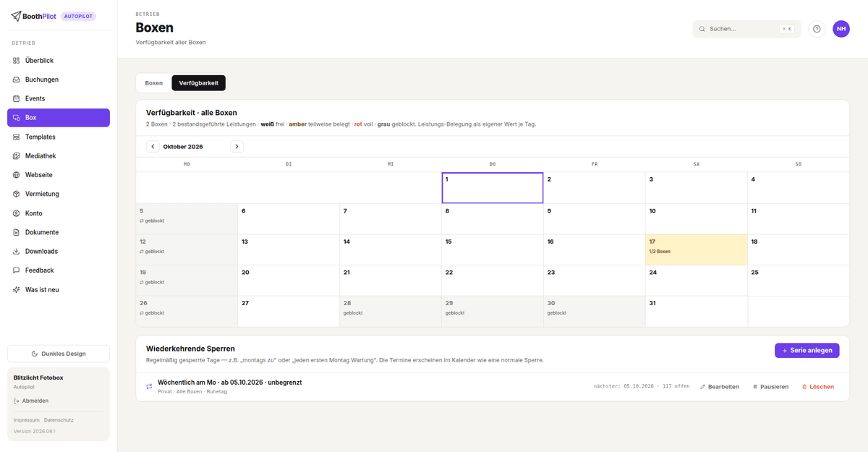The width and height of the screenshot is (868, 452).
Task: Log out using Abmelden
Action: click(31, 401)
